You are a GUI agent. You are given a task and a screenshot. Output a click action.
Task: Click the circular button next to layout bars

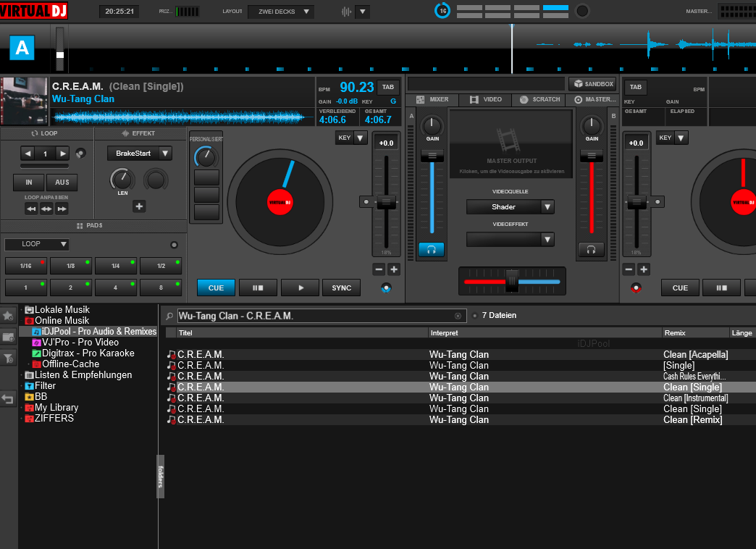coord(582,11)
